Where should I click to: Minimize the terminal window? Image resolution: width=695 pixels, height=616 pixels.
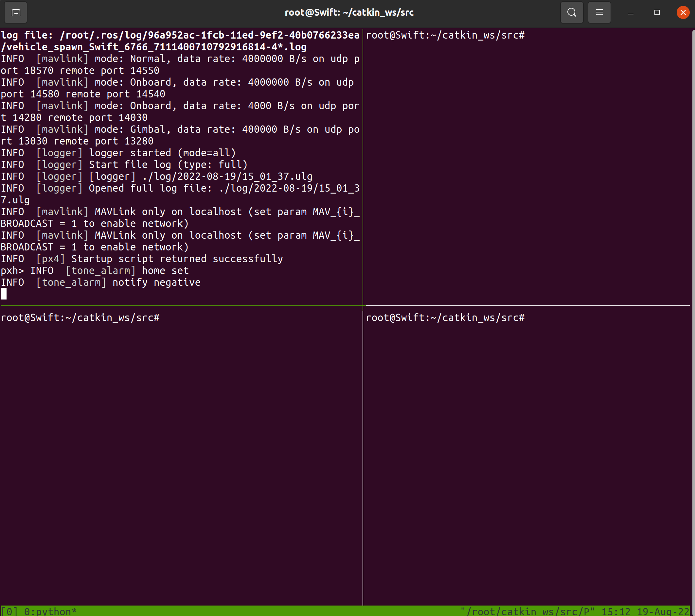click(x=631, y=12)
